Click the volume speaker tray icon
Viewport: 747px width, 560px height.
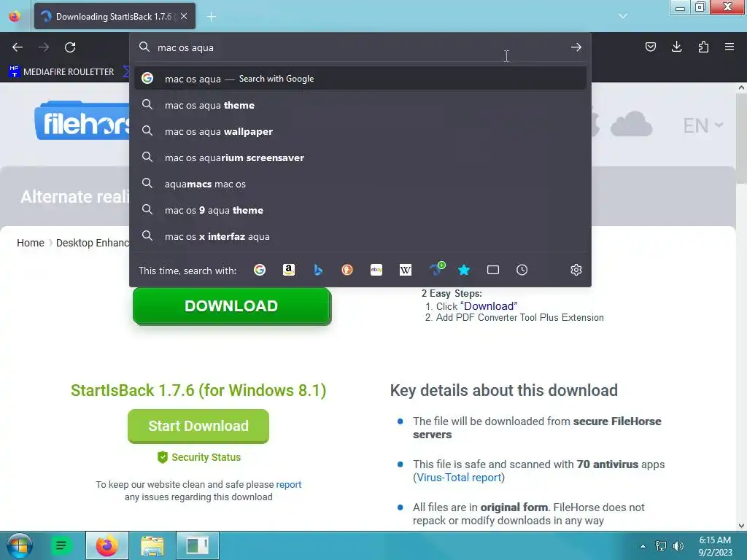(x=678, y=545)
